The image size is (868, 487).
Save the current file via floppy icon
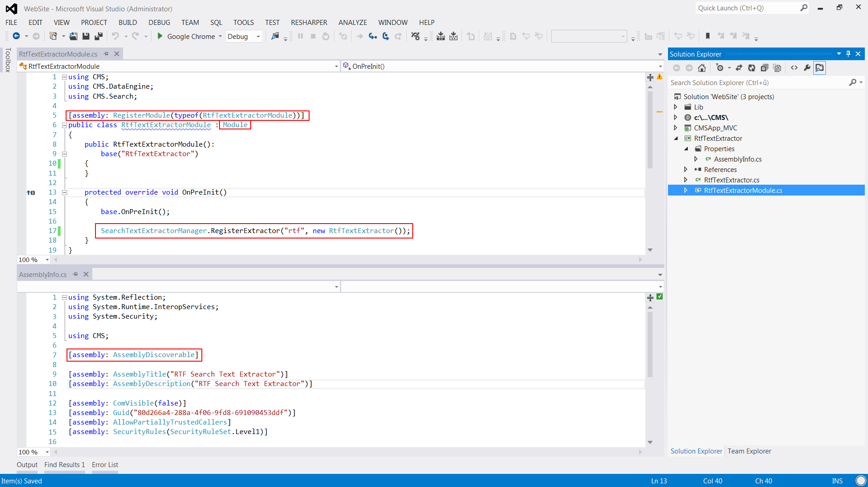click(x=86, y=36)
